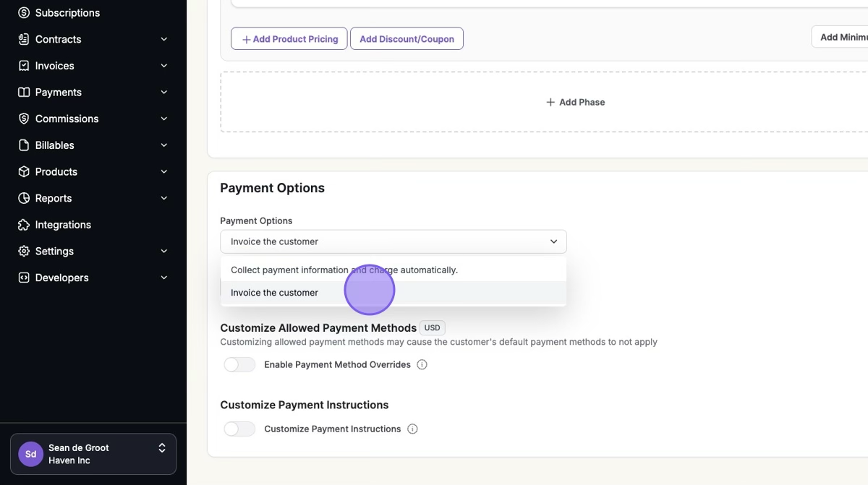
Task: Click the Add Phase area
Action: coord(575,102)
